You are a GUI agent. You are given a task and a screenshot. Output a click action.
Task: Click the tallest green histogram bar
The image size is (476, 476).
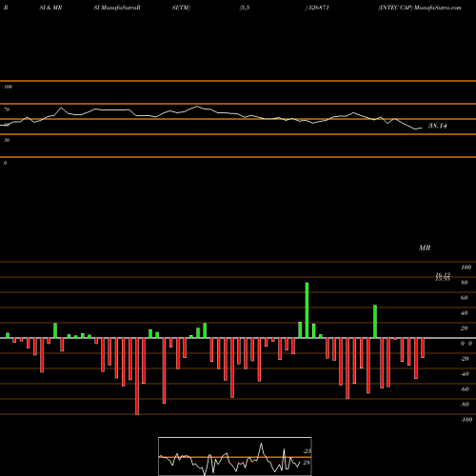pos(307,310)
